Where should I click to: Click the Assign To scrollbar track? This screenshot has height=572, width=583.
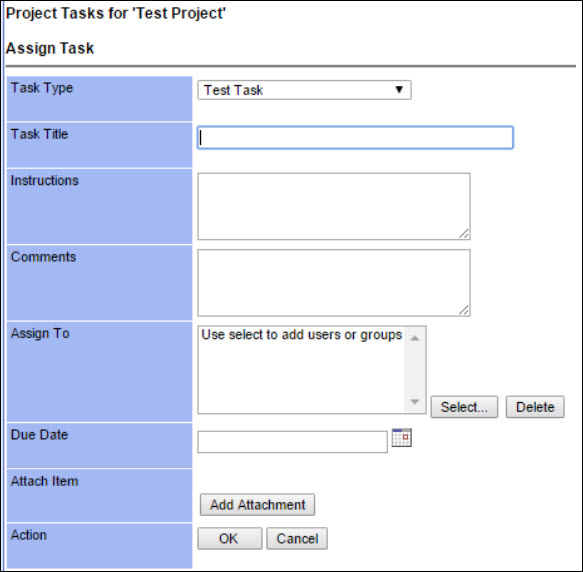[415, 370]
